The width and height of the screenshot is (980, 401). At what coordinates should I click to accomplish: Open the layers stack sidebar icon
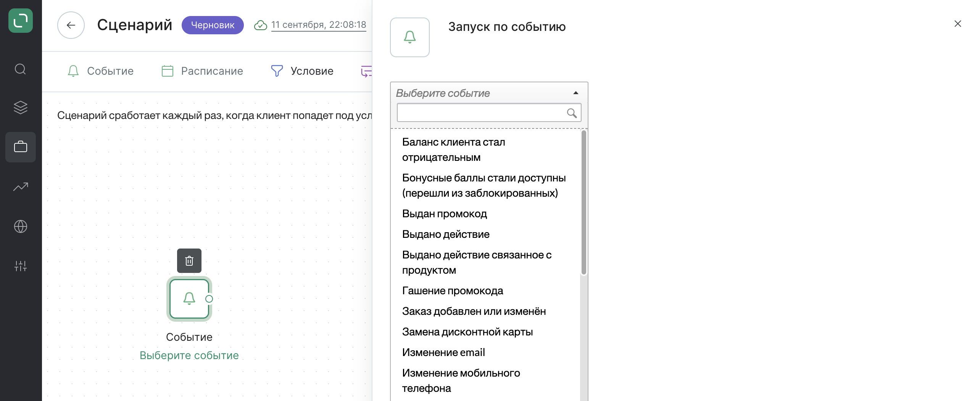[x=21, y=107]
